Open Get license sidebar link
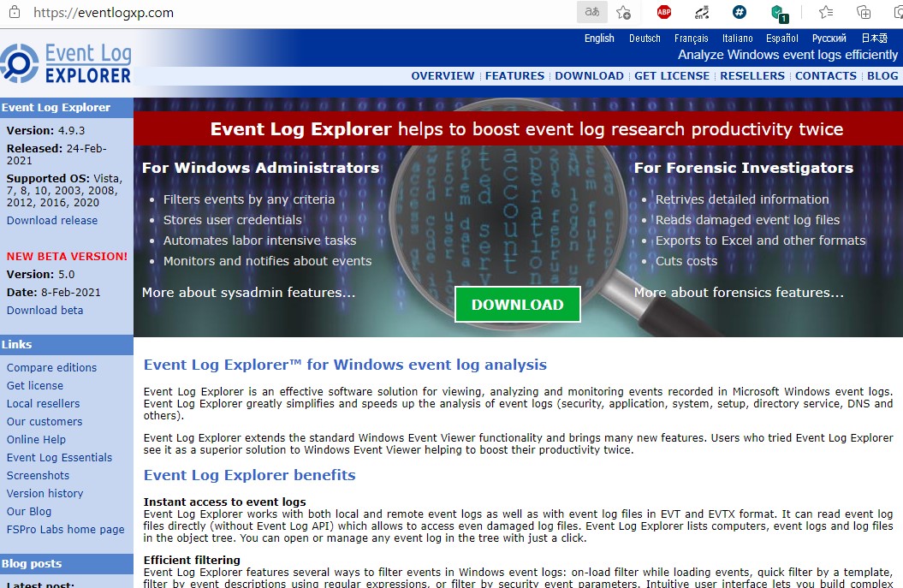Screen dimensions: 903x588 point(34,386)
